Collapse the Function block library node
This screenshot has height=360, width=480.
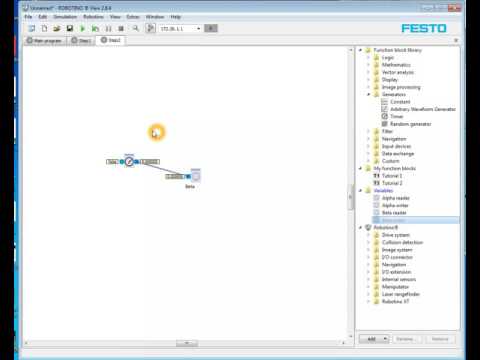click(x=360, y=50)
